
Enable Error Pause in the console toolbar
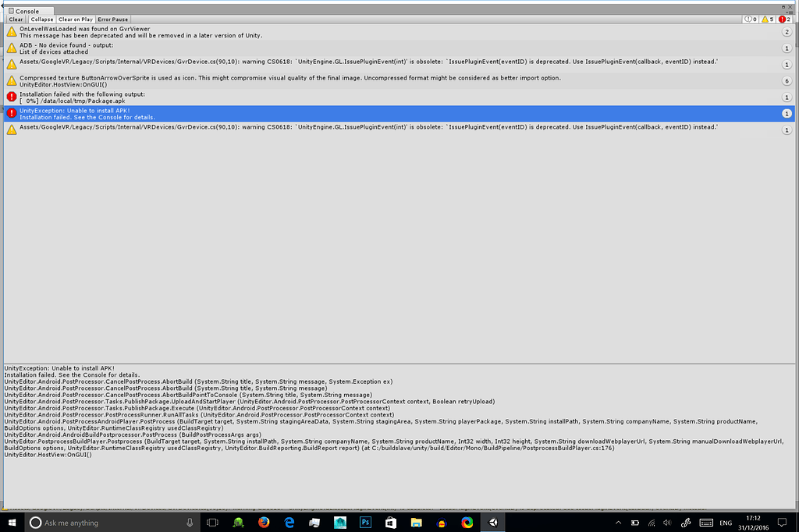113,19
